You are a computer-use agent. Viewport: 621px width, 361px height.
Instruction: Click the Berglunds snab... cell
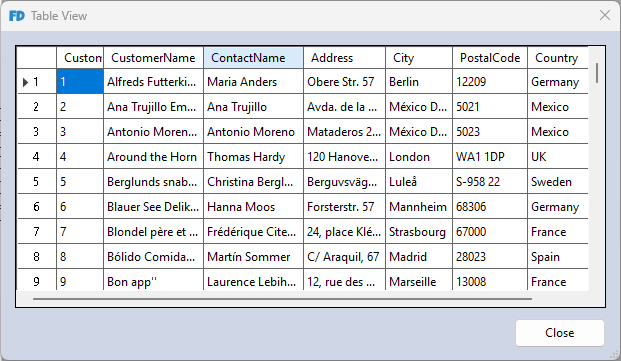(x=153, y=182)
